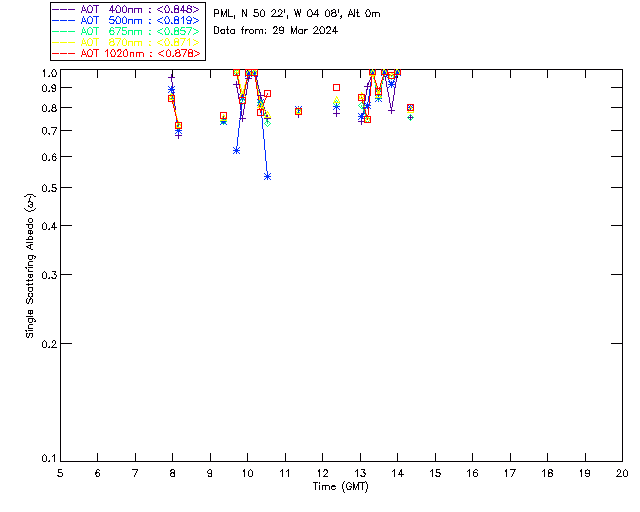Viewport: 640px width, 512px height.
Task: Click the legend entry AOT 500nm <0.819>
Action: [127, 20]
